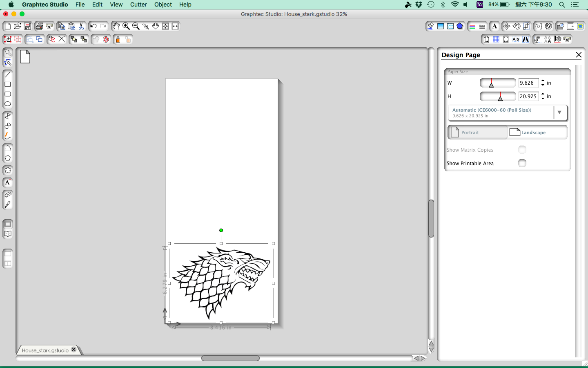Zoom in with the plus magnifier
The width and height of the screenshot is (588, 368).
coord(126,26)
